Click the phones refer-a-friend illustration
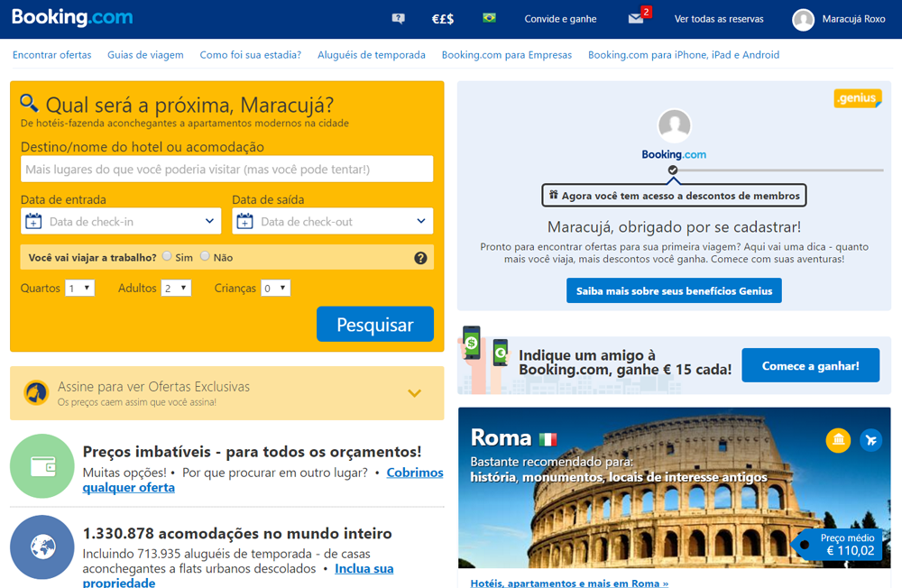902x588 pixels. point(483,360)
